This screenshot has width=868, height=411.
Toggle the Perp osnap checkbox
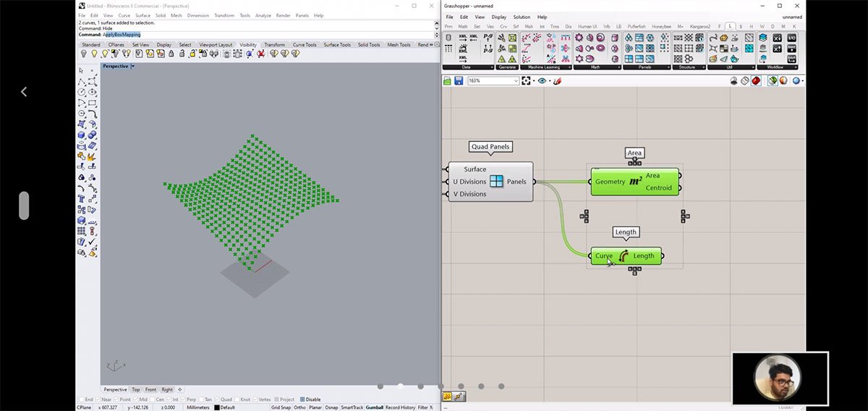click(x=182, y=399)
